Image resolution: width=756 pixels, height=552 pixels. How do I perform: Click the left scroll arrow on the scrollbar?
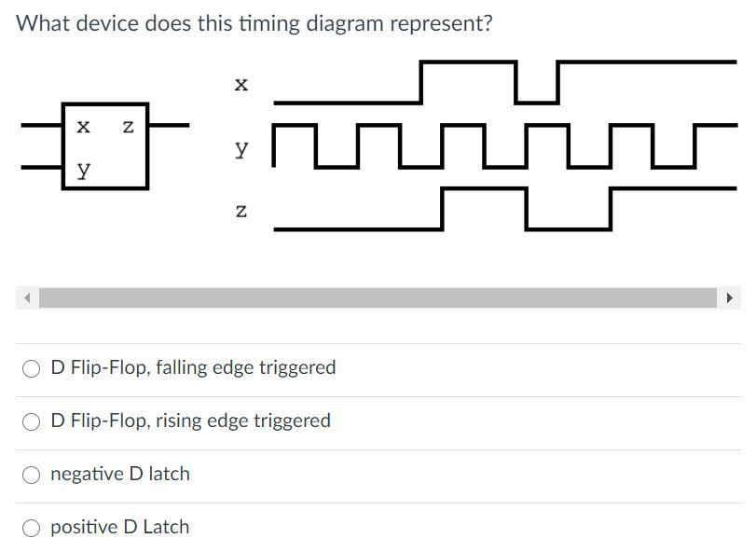point(25,297)
